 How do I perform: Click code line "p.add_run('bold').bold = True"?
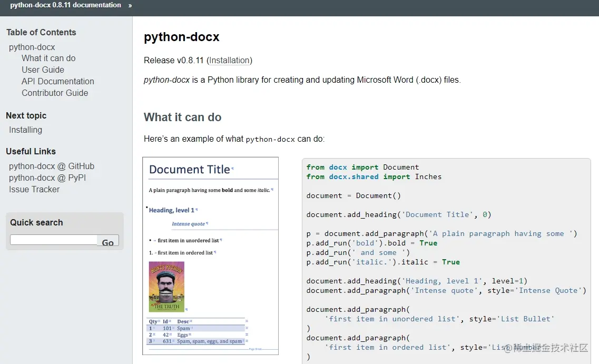point(372,243)
